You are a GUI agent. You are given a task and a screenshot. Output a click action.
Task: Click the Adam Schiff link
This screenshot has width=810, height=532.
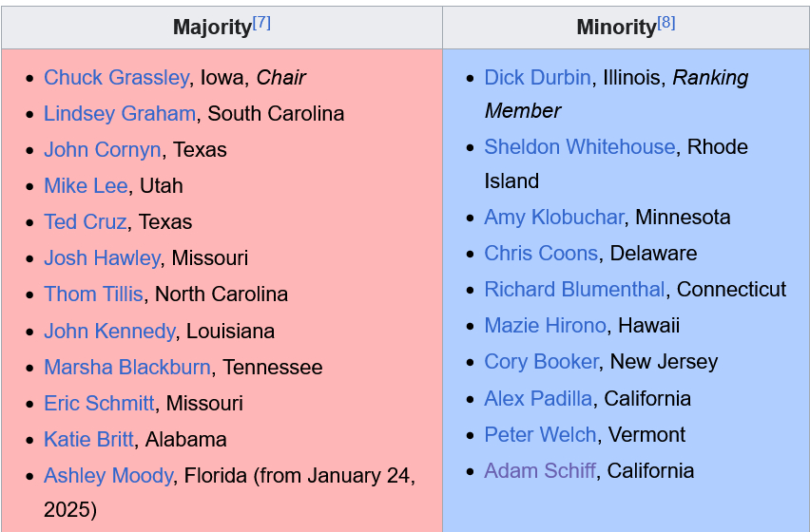pos(540,471)
